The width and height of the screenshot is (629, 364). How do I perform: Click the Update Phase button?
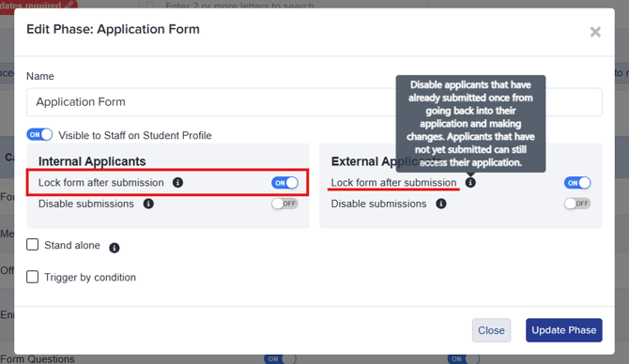click(x=564, y=330)
